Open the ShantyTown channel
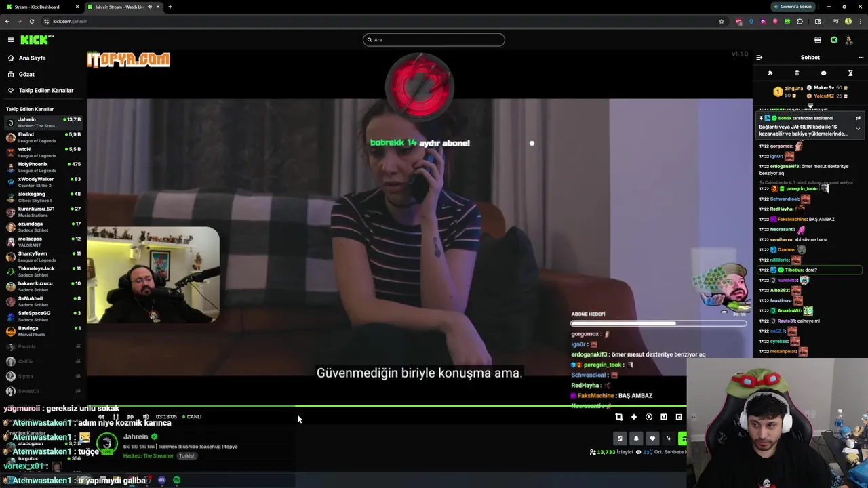The height and width of the screenshot is (488, 868). click(x=43, y=257)
